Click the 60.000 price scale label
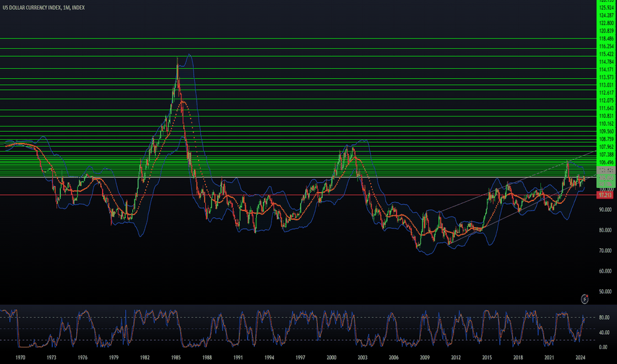The width and height of the screenshot is (617, 364). click(605, 271)
